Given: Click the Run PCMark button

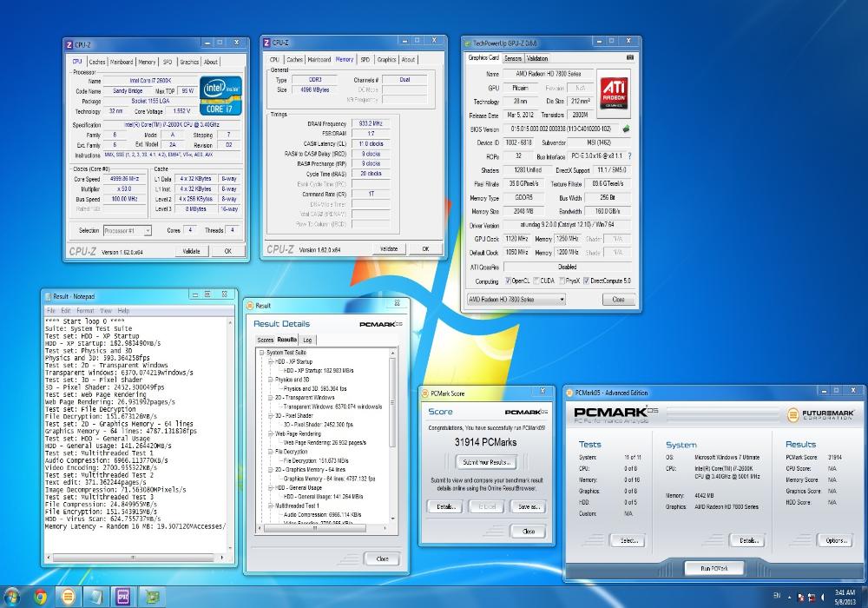Looking at the screenshot, I should point(714,568).
